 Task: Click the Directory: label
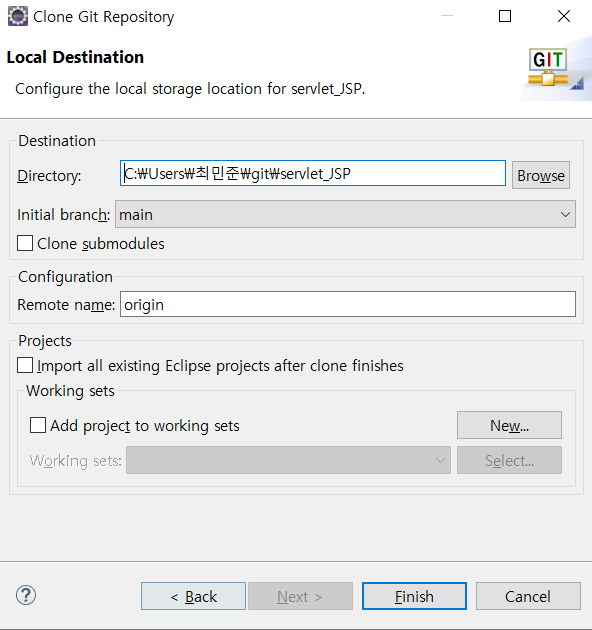click(49, 176)
